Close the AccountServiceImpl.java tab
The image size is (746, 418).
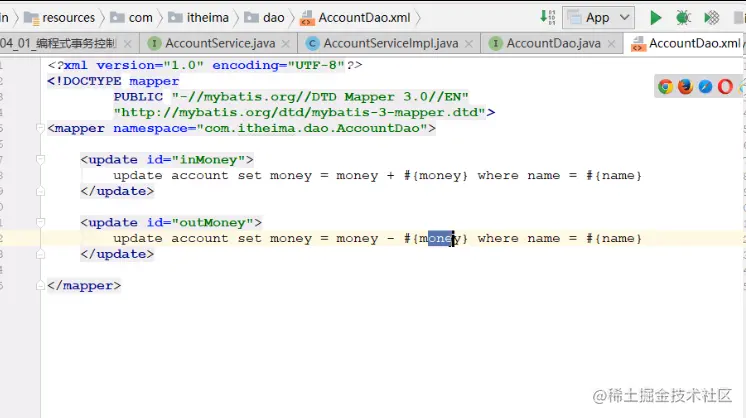(x=469, y=44)
